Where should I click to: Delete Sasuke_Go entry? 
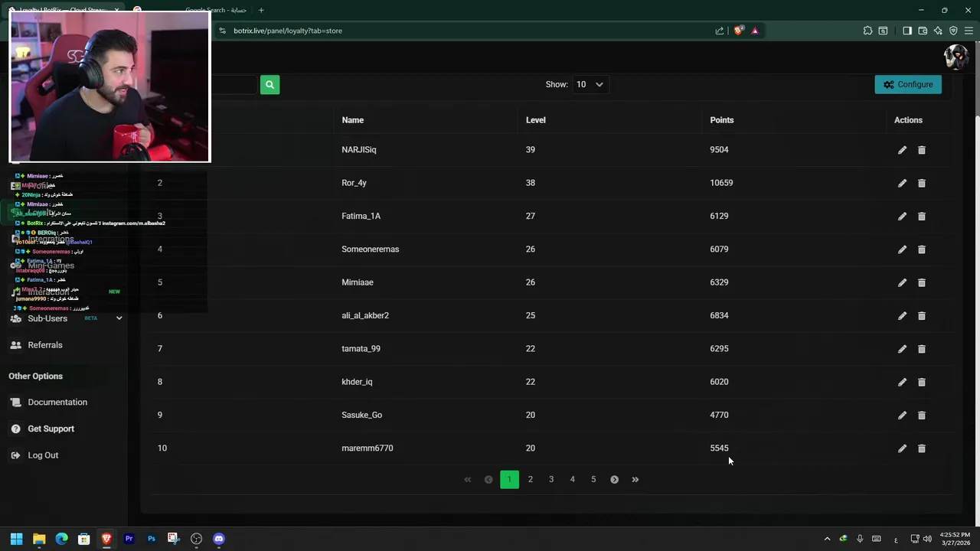[922, 416]
